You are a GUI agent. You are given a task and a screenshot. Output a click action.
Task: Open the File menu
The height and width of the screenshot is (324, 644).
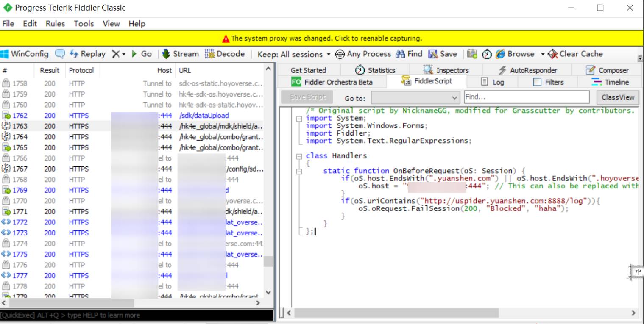coord(8,24)
